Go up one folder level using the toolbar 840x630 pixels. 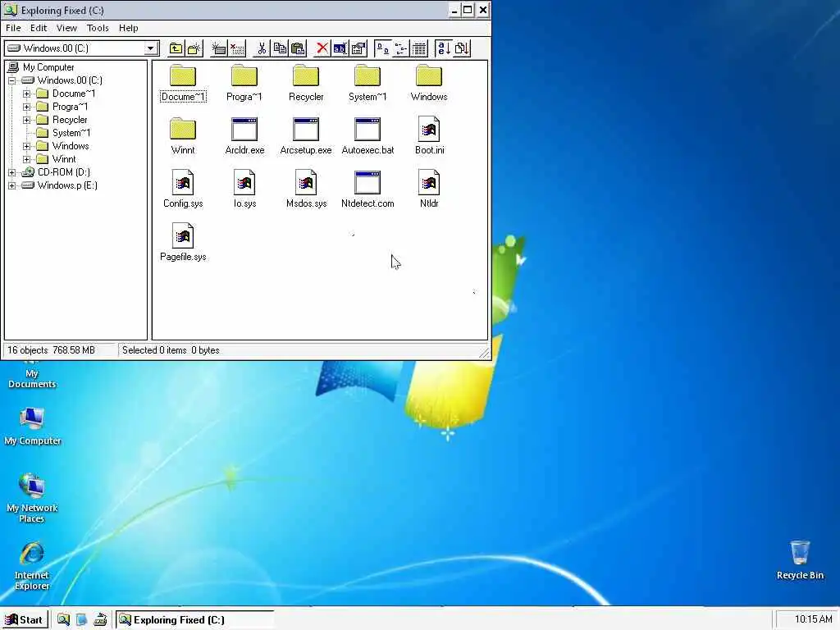(x=176, y=48)
